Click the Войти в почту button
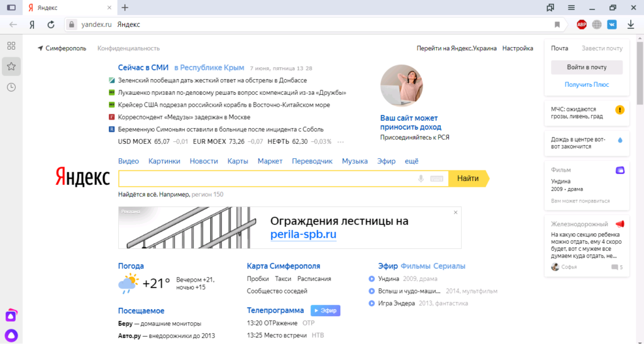Screen dimensions: 644x362 587,67
